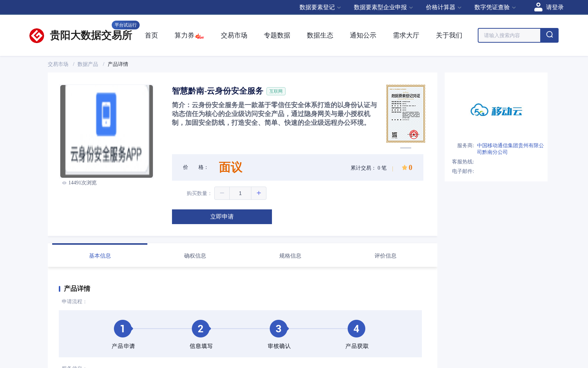This screenshot has height=368, width=588.
Task: Click the 累计交易: 0 笔 text
Action: click(369, 168)
